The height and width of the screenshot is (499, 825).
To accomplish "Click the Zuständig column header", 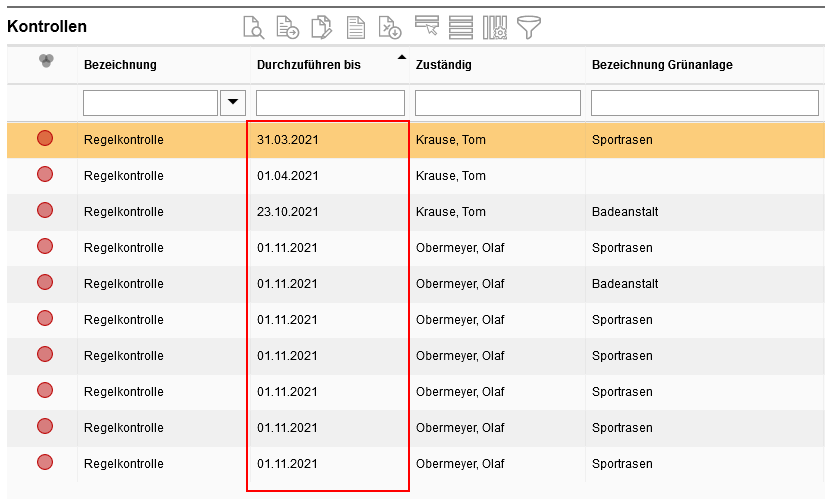I will (x=443, y=65).
